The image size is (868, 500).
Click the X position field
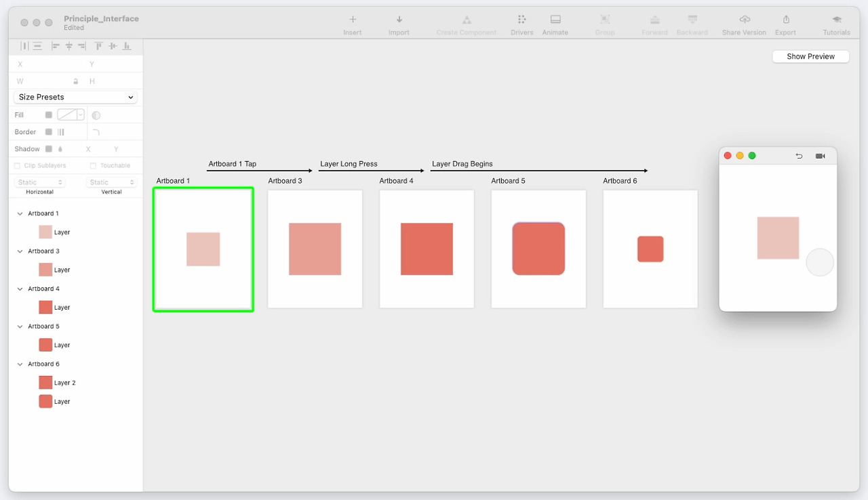[x=47, y=64]
